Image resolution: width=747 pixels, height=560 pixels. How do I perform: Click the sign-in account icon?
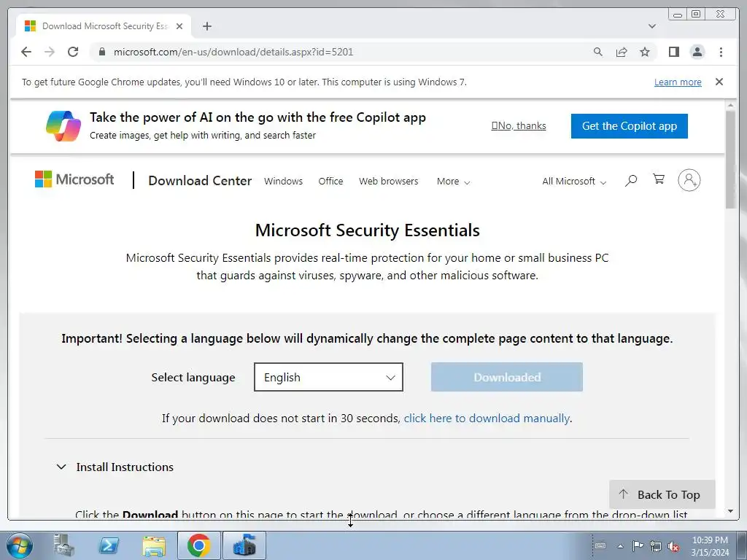tap(689, 180)
